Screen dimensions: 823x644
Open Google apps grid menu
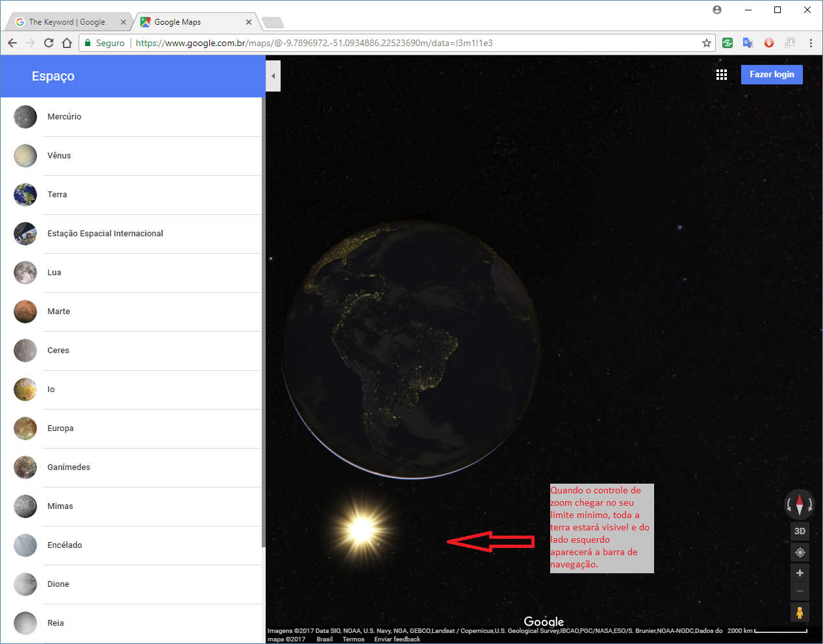(x=722, y=75)
